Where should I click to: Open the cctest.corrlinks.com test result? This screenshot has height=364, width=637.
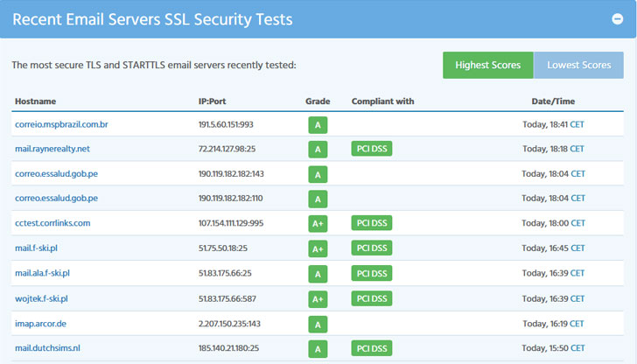click(x=52, y=223)
